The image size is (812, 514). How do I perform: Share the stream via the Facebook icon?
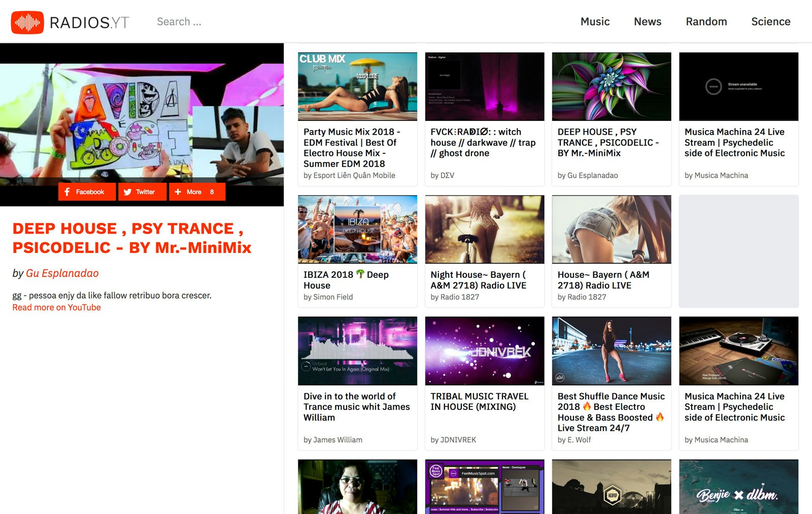(x=67, y=192)
